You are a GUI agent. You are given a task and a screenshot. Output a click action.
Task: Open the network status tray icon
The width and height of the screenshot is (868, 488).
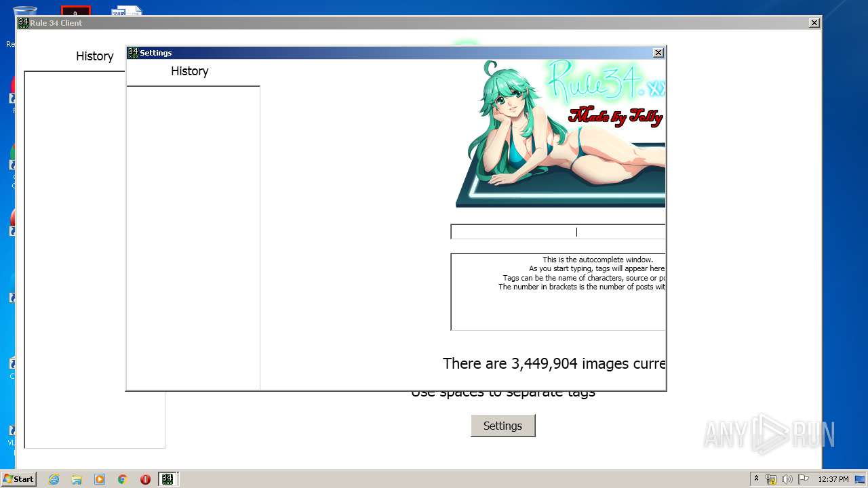(771, 479)
